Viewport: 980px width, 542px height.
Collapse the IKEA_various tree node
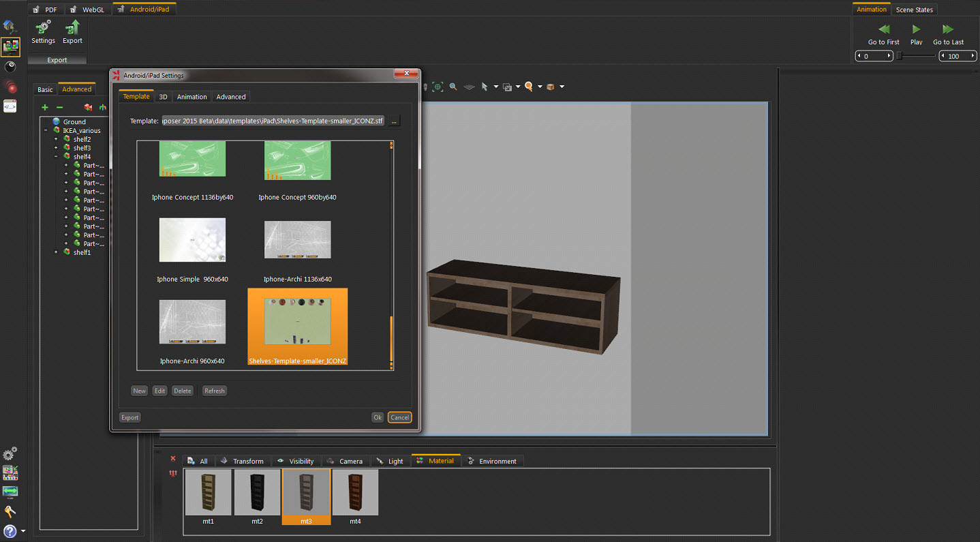coord(46,130)
